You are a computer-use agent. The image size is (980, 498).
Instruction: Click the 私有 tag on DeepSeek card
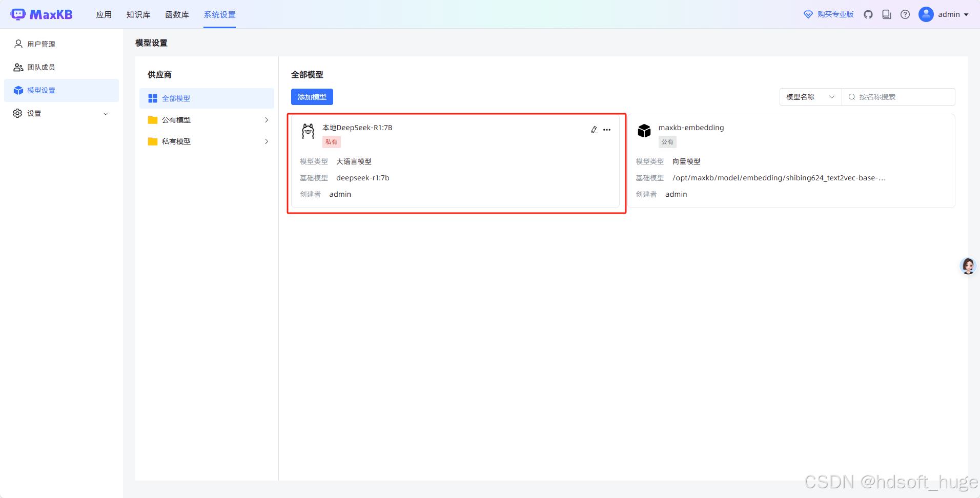(332, 142)
